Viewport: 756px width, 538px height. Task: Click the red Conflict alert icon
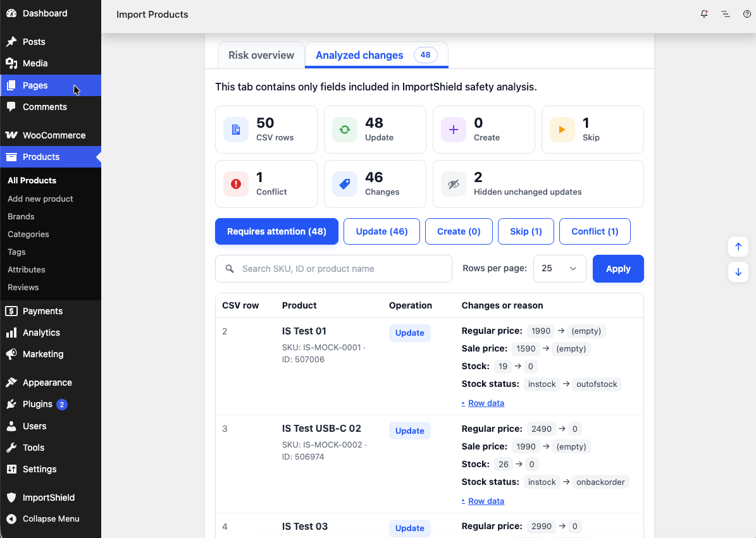[236, 184]
